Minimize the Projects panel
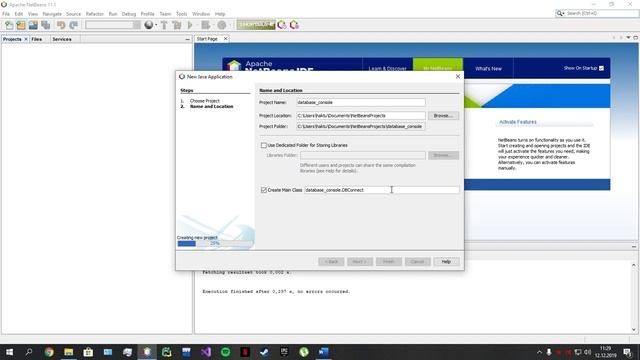 (187, 39)
